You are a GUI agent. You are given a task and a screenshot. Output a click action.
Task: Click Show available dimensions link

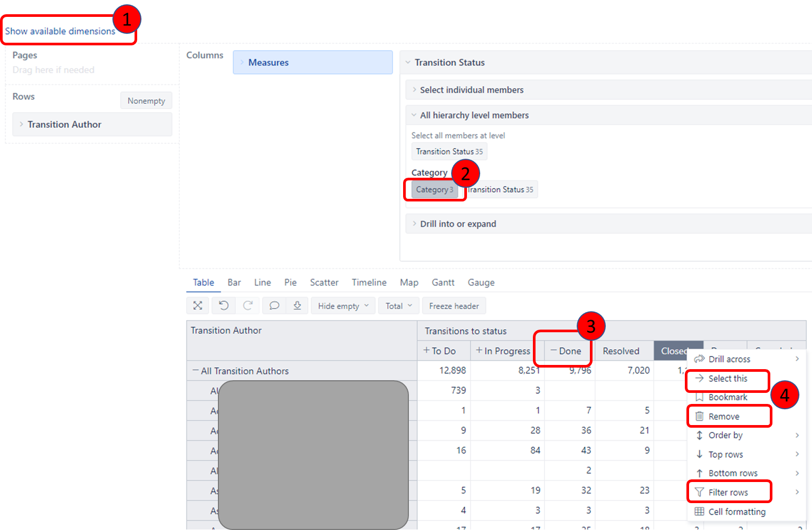tap(60, 31)
